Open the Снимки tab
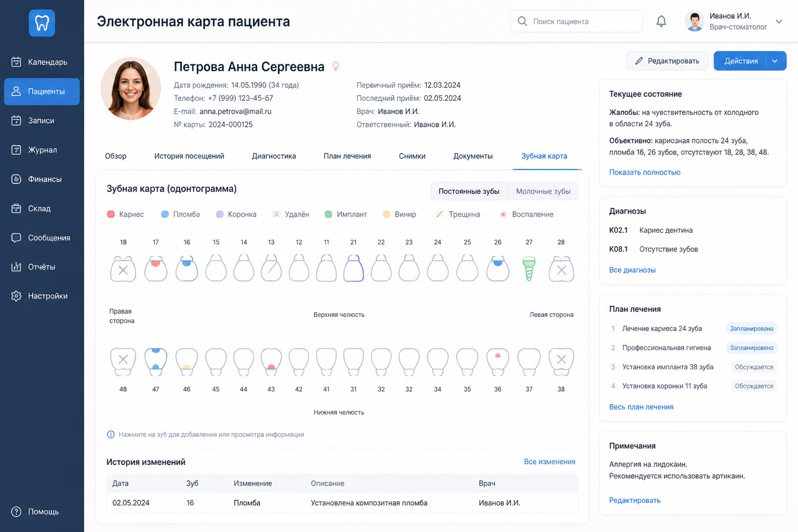This screenshot has width=798, height=532. [412, 156]
